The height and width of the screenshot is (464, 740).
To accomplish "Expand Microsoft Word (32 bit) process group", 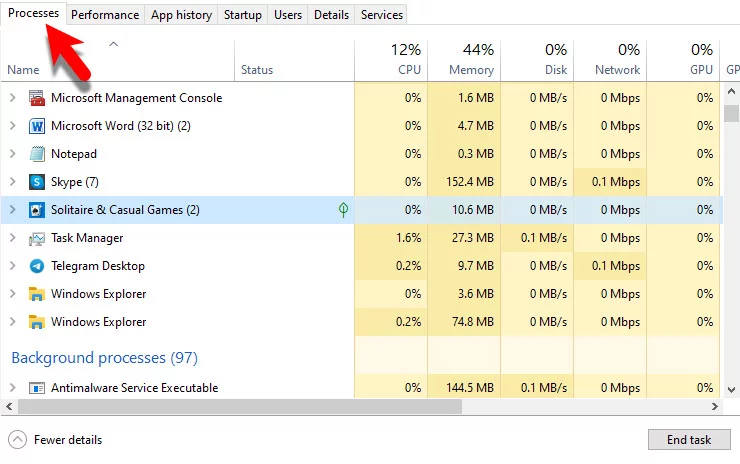I will 13,126.
